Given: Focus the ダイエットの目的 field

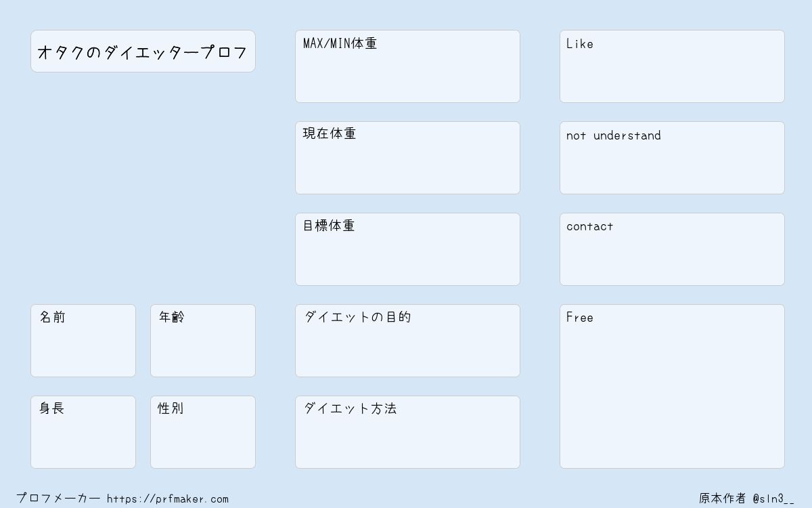Looking at the screenshot, I should tap(407, 341).
